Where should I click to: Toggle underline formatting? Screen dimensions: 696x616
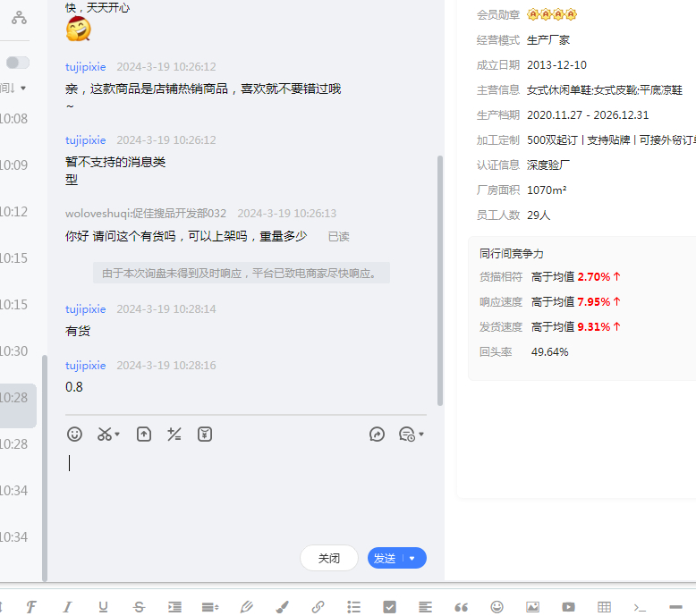click(x=103, y=607)
